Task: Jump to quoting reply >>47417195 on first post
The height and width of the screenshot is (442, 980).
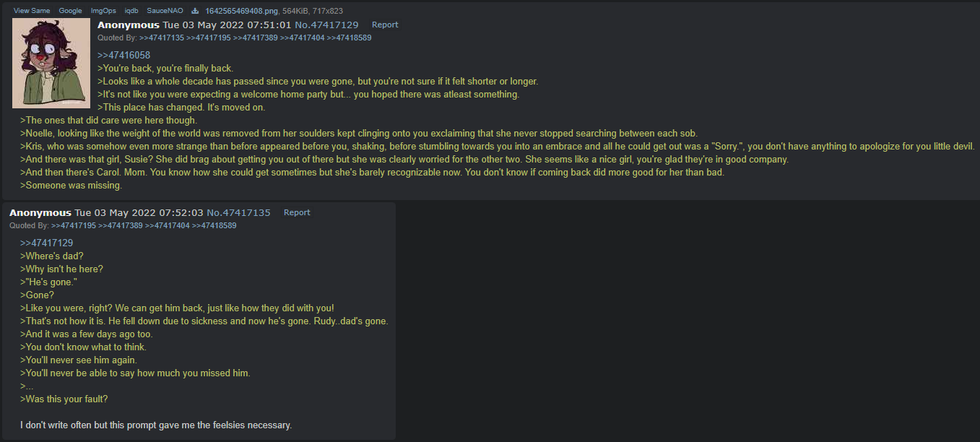Action: click(209, 38)
